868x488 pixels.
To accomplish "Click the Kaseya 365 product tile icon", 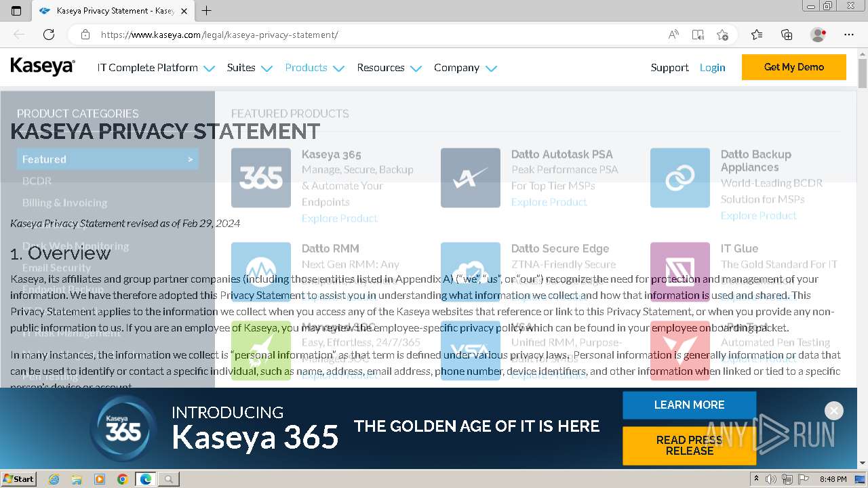I will pos(261,178).
